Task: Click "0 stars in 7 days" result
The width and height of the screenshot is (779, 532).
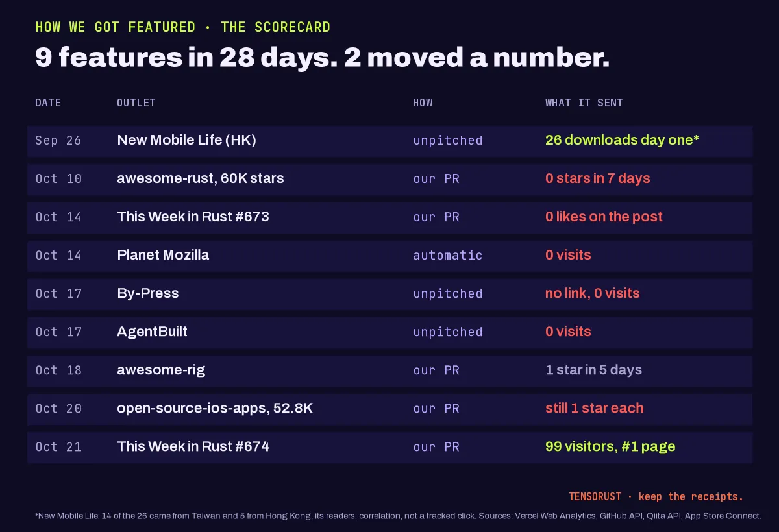Action: [598, 178]
